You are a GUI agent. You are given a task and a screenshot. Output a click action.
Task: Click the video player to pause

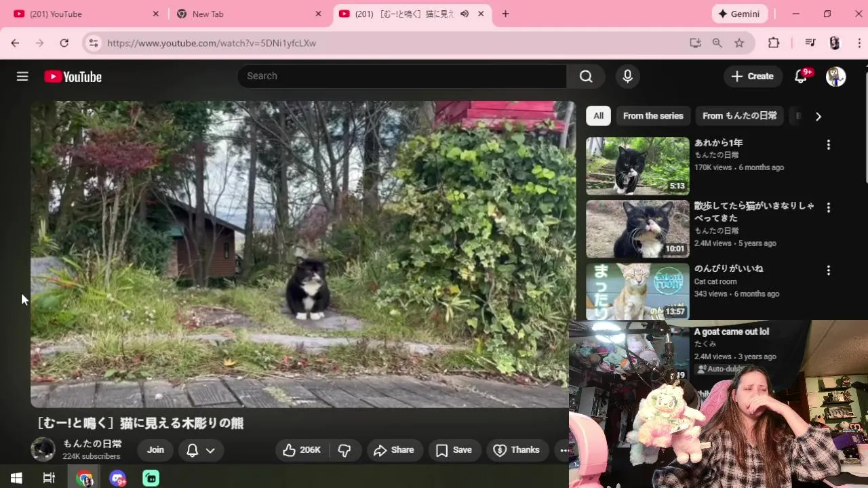302,254
